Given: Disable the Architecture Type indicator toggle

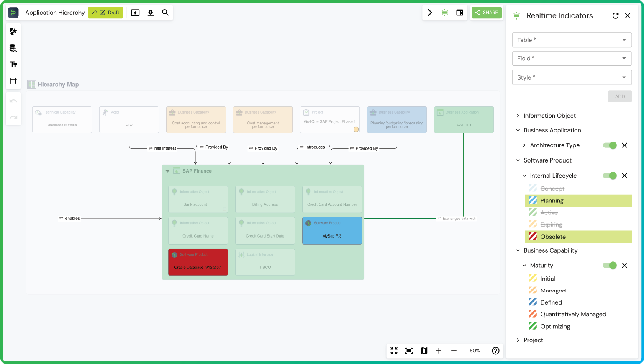Looking at the screenshot, I should tap(610, 145).
